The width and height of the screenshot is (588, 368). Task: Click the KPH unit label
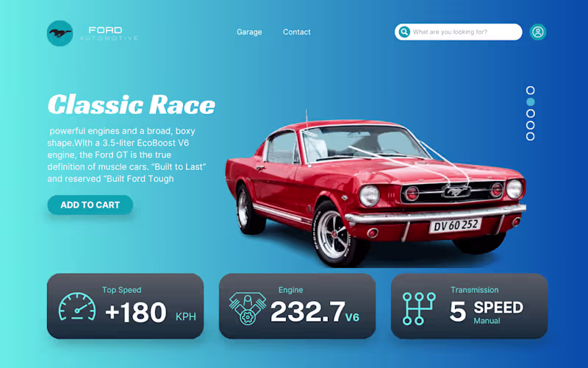click(x=186, y=316)
